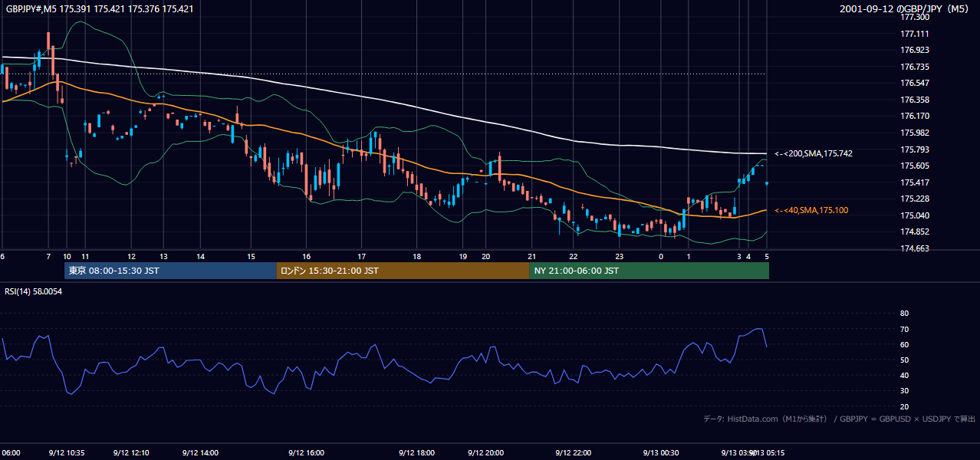
Task: Click the 175.417 price scale label
Action: point(914,182)
